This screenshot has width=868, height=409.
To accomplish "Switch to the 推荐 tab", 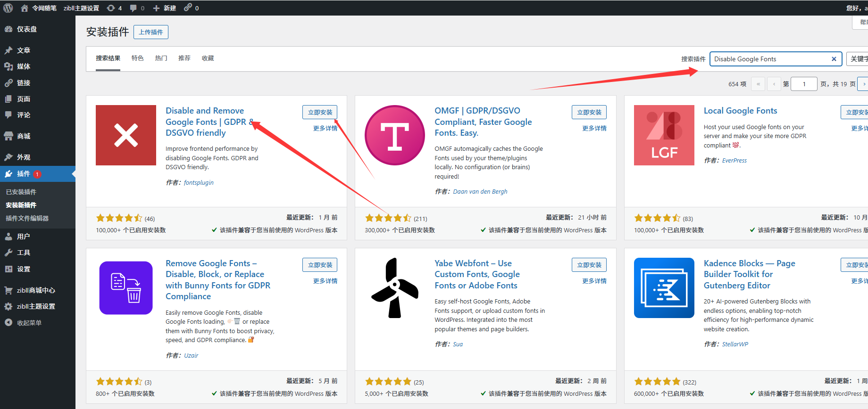I will pos(184,58).
